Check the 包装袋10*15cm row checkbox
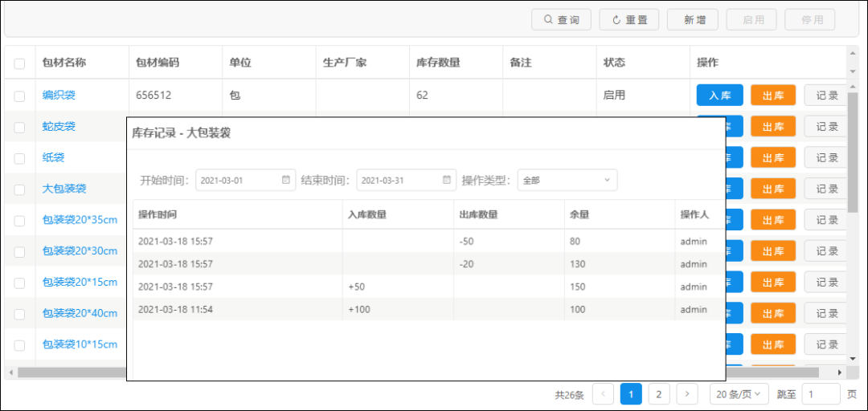This screenshot has height=411, width=868. pos(19,345)
